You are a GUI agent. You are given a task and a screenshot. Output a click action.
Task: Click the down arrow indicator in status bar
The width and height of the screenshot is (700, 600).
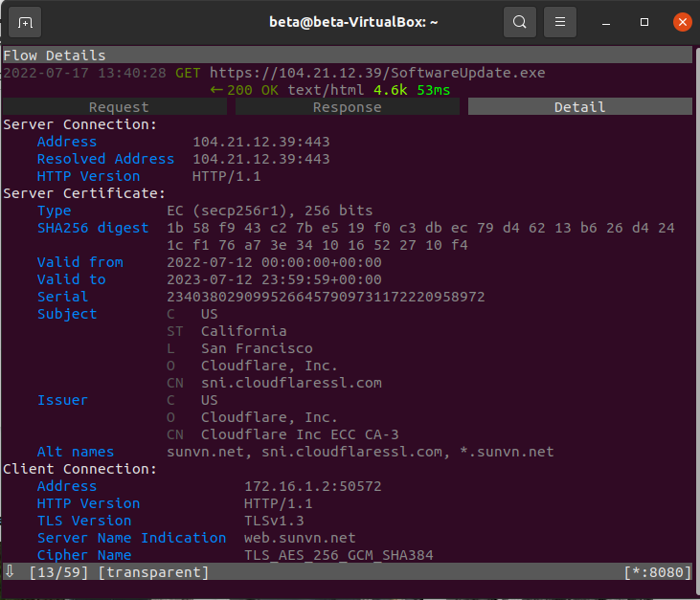pos(10,571)
